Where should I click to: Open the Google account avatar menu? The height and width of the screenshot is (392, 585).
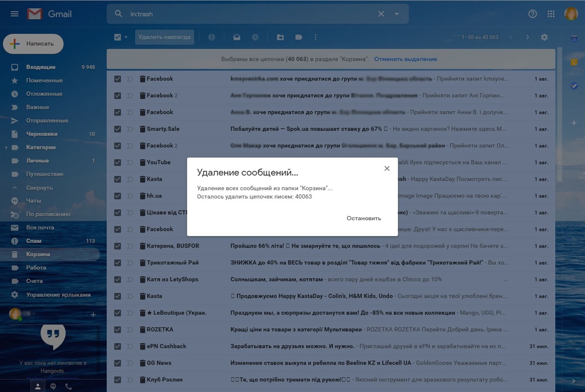[571, 14]
